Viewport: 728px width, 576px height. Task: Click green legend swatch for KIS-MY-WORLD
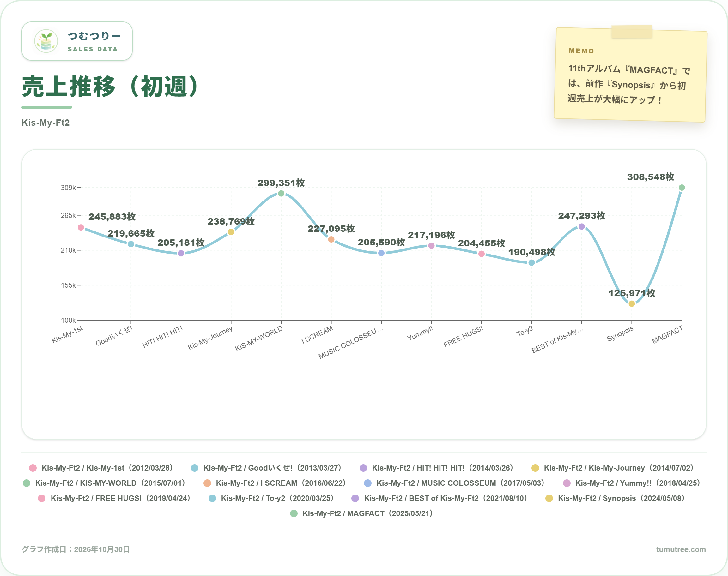pos(27,483)
